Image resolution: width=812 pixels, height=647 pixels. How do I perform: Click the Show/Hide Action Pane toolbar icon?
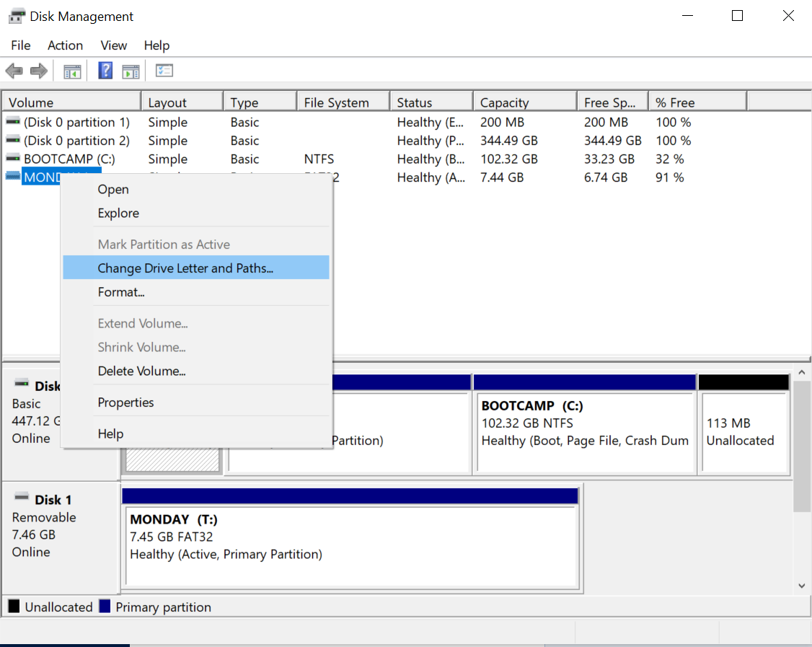coord(131,71)
